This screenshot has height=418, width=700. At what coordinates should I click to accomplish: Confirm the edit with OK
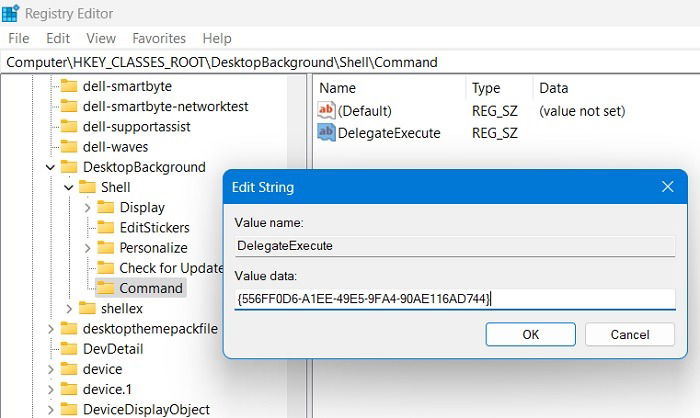coord(530,334)
